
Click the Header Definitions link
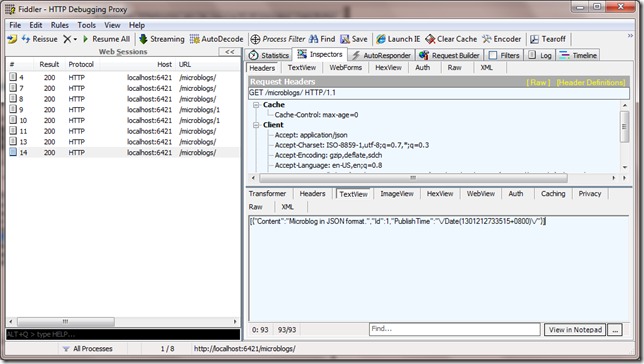pyautogui.click(x=591, y=83)
